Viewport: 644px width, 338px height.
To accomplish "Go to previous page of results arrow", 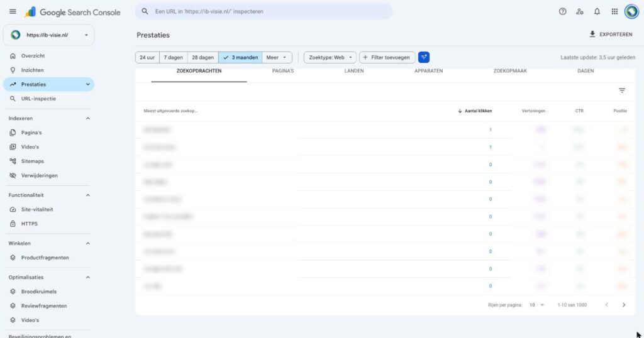I will [607, 305].
